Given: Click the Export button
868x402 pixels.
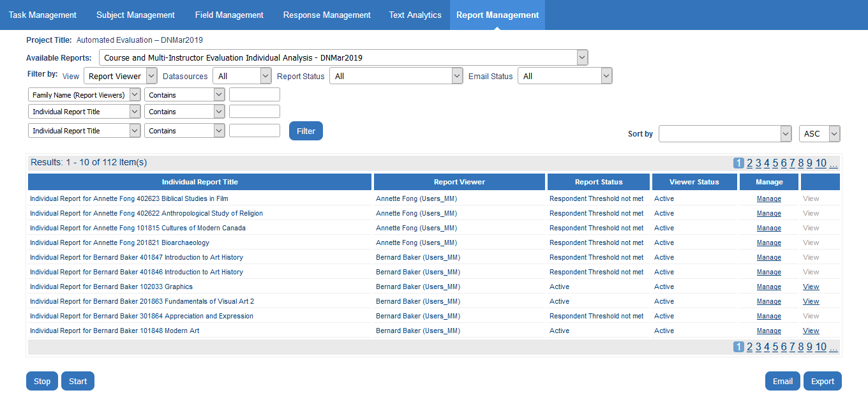Looking at the screenshot, I should tap(822, 381).
